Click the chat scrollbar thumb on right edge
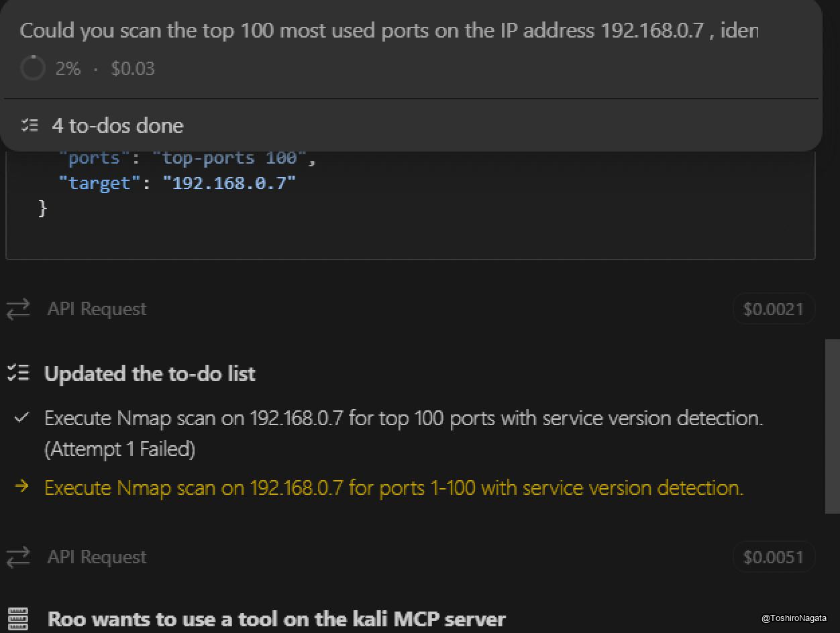 coord(832,426)
